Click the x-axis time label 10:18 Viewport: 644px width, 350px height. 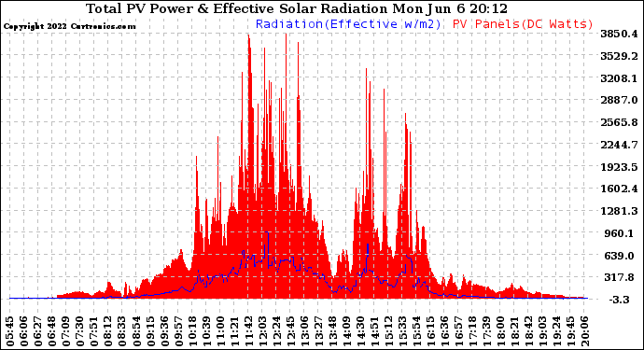point(192,331)
